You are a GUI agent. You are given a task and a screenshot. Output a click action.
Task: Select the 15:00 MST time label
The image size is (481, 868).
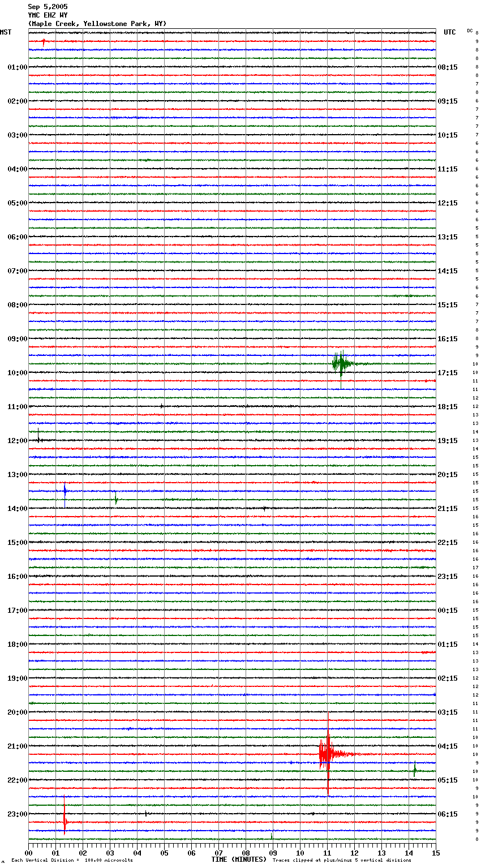(18, 543)
